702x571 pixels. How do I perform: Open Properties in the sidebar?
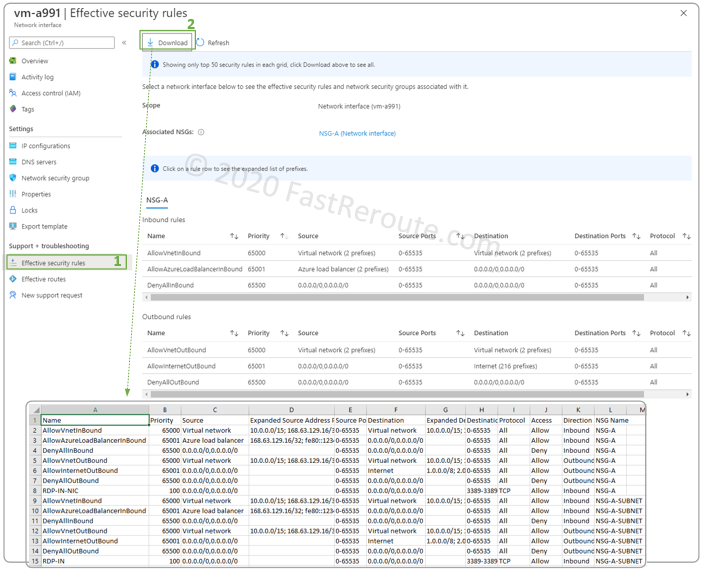(36, 194)
